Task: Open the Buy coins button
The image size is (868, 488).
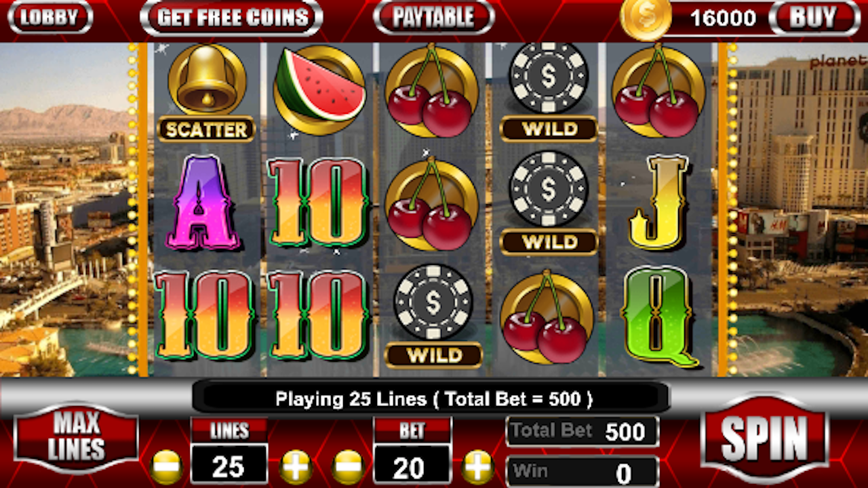Action: coord(814,18)
